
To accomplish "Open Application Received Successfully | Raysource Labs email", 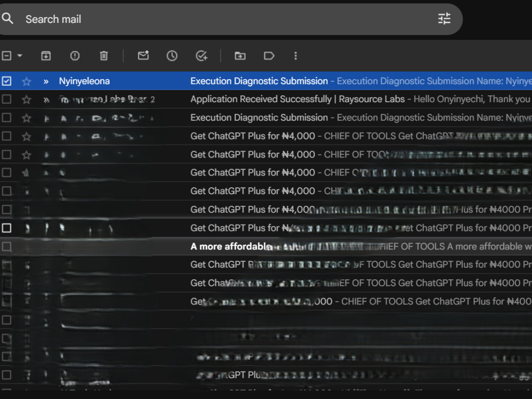I will tap(266, 99).
